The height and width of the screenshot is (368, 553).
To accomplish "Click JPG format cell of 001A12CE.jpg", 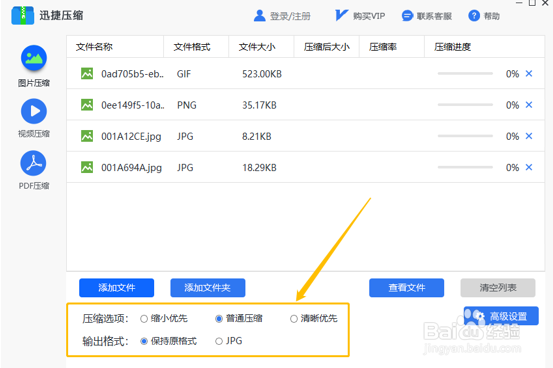I will 185,137.
